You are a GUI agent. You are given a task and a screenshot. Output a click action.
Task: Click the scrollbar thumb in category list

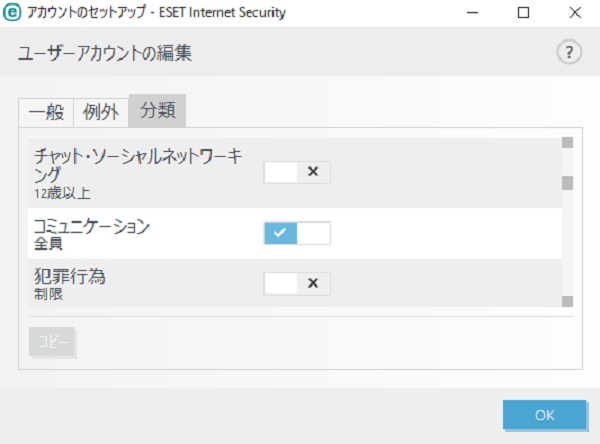567,183
